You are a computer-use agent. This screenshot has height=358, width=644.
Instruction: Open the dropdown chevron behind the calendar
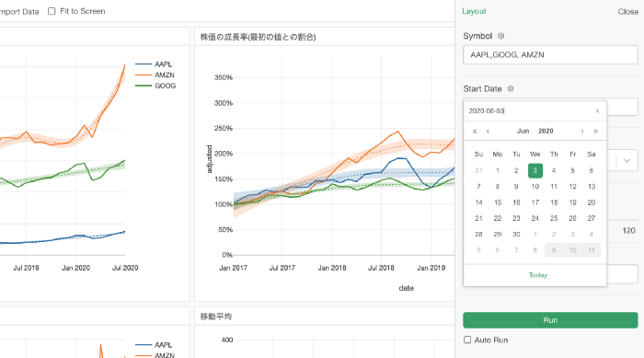click(x=627, y=161)
